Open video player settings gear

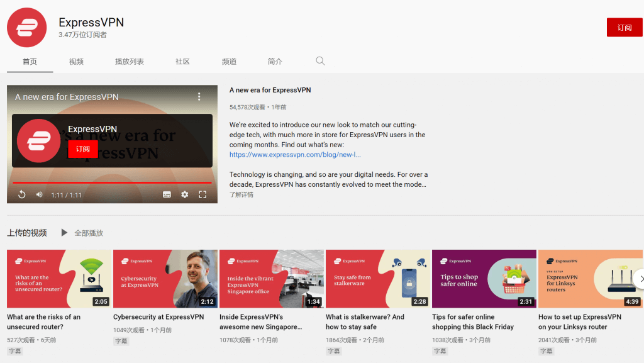point(185,194)
